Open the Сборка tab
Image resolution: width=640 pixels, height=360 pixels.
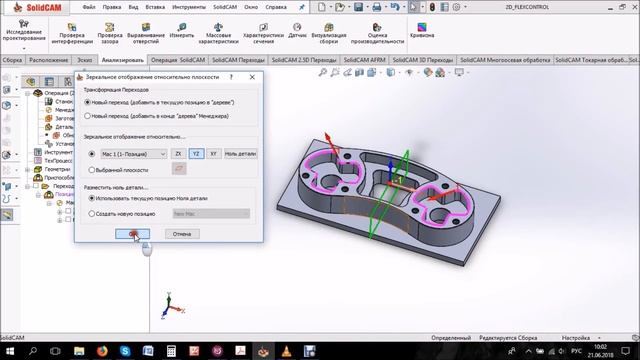click(x=12, y=60)
